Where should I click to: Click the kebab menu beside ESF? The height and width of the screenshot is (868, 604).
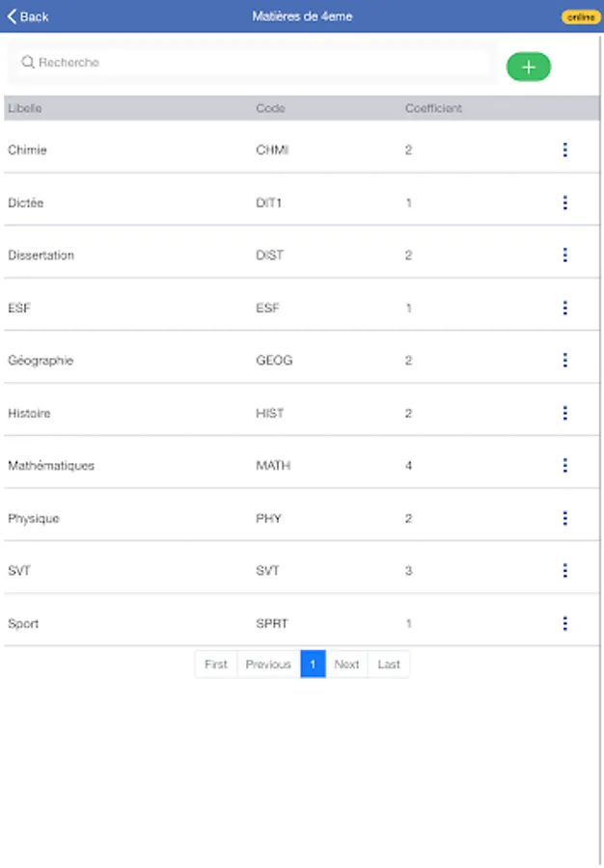pos(564,308)
